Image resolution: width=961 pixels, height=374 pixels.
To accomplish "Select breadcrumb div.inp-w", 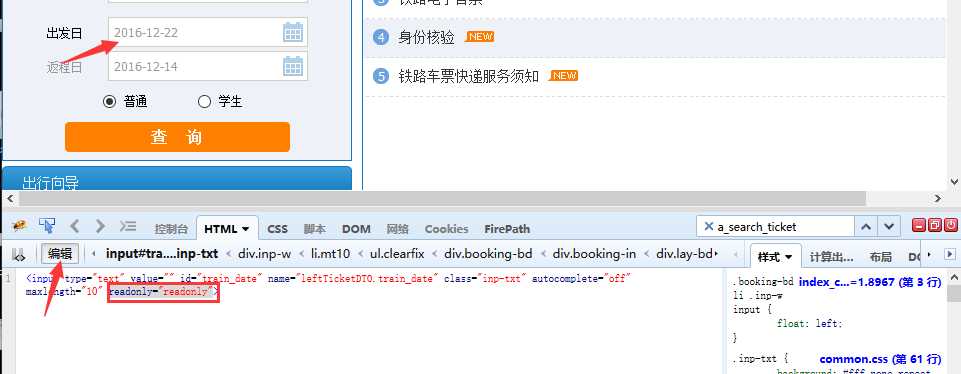I will click(264, 254).
